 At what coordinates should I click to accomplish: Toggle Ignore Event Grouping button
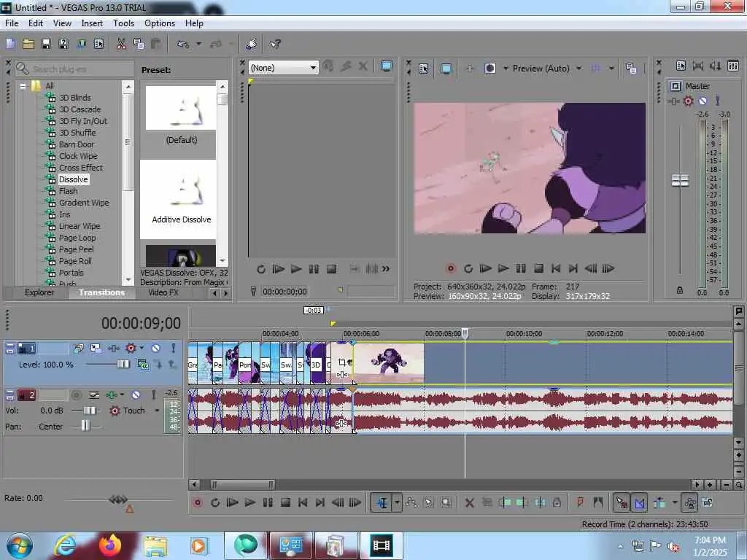[x=708, y=502]
